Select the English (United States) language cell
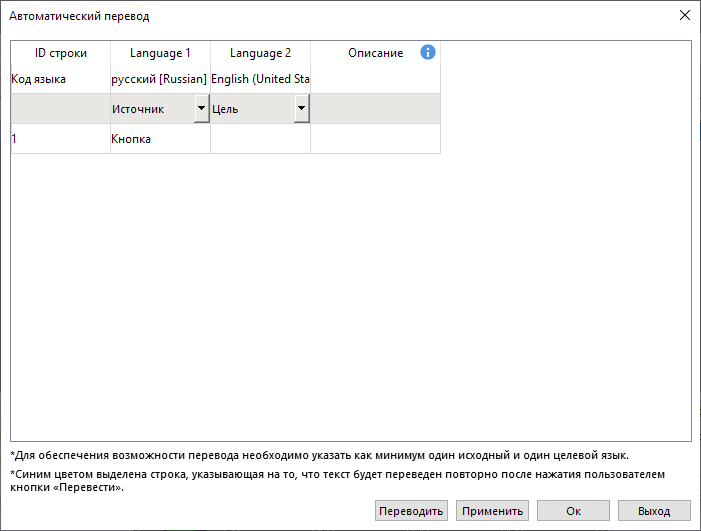The height and width of the screenshot is (531, 701). 260,79
